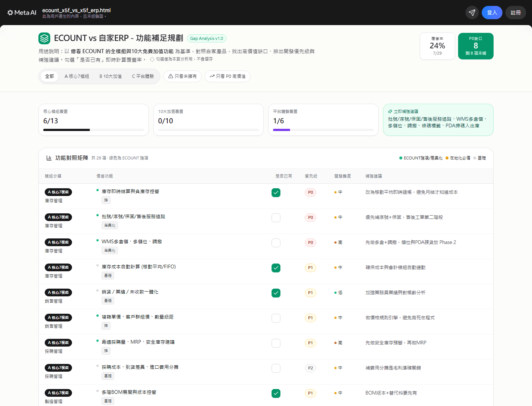Click the green stacked layers app icon

pyautogui.click(x=44, y=38)
